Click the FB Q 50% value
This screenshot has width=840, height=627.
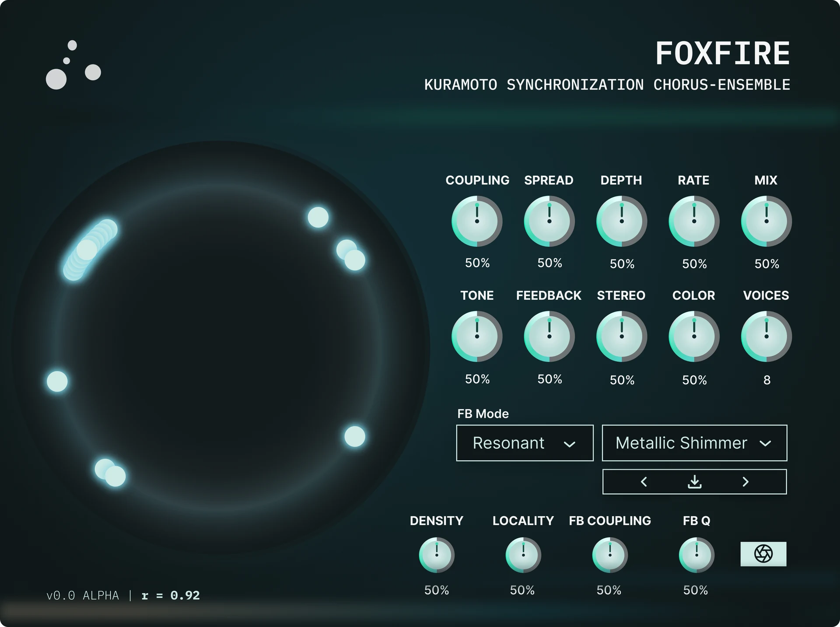click(x=696, y=590)
